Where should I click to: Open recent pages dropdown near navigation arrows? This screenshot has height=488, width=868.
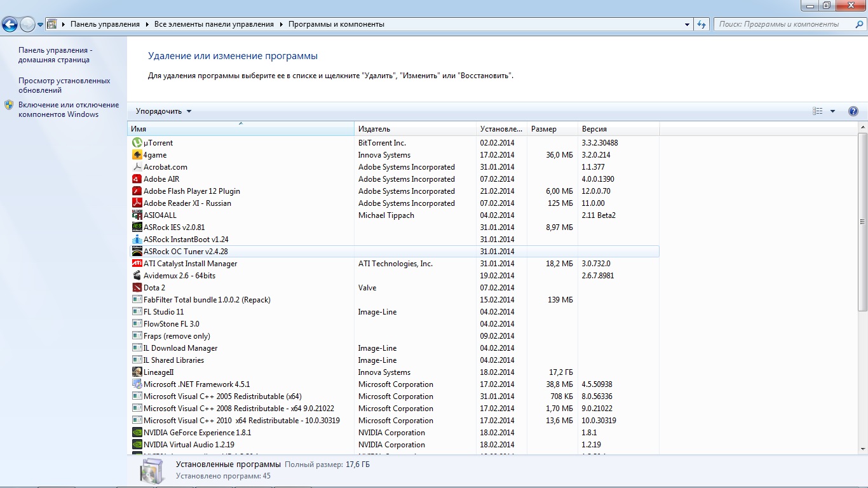40,25
